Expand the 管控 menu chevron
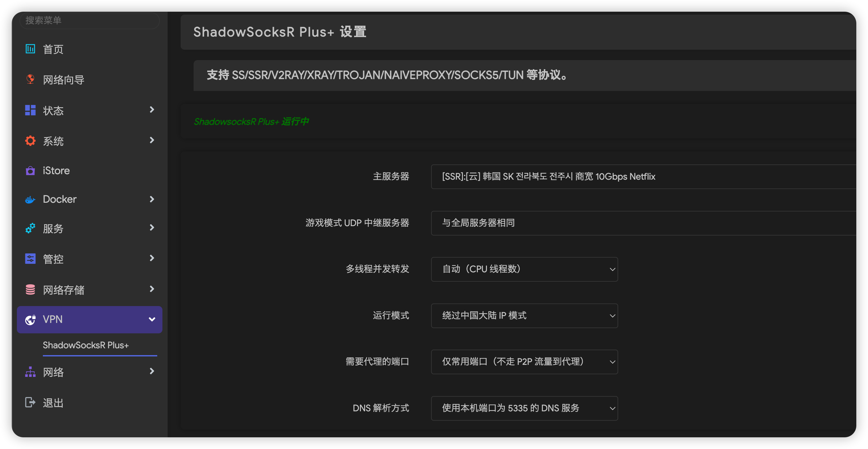Image resolution: width=868 pixels, height=449 pixels. click(152, 258)
